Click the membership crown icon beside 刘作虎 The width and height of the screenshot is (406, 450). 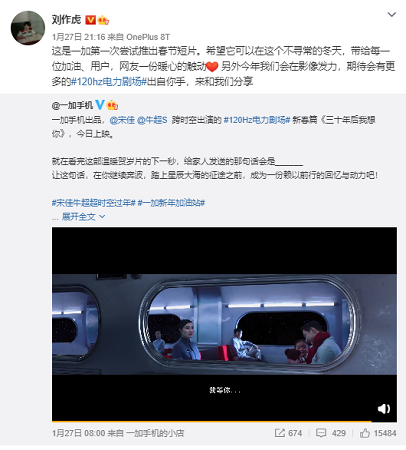click(103, 20)
